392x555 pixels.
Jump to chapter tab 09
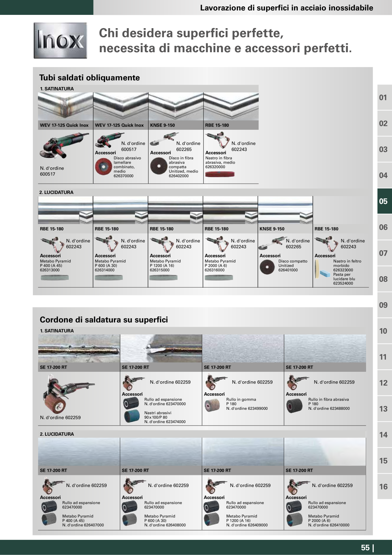[384, 305]
